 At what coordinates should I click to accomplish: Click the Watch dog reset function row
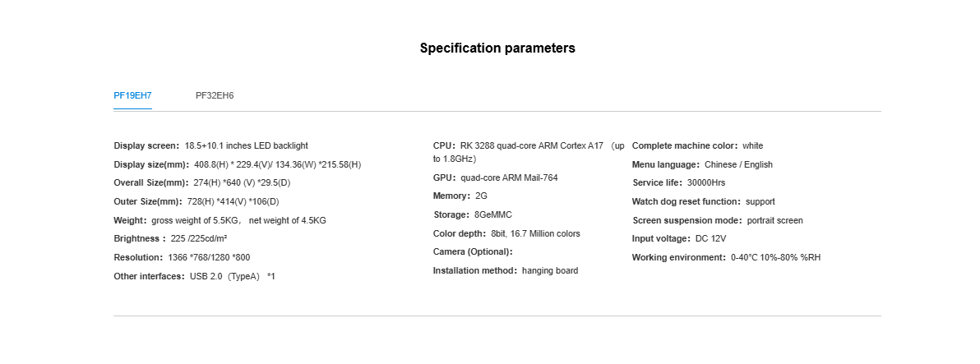point(704,201)
